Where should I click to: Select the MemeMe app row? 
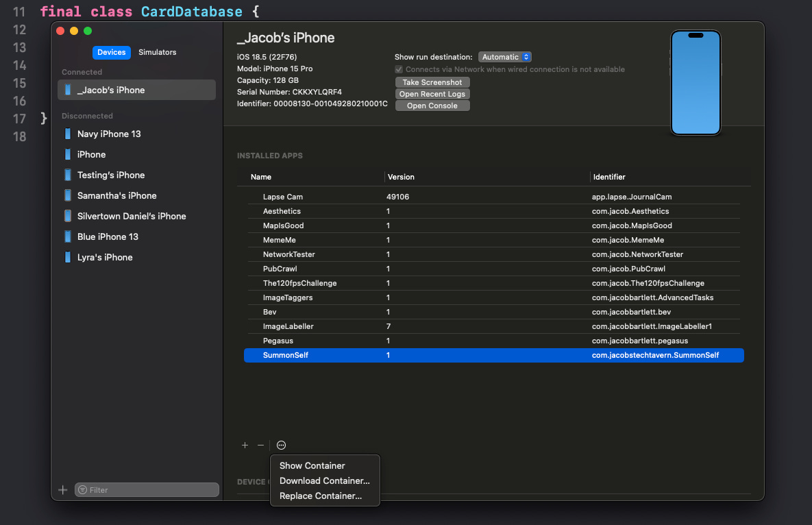[x=494, y=241]
